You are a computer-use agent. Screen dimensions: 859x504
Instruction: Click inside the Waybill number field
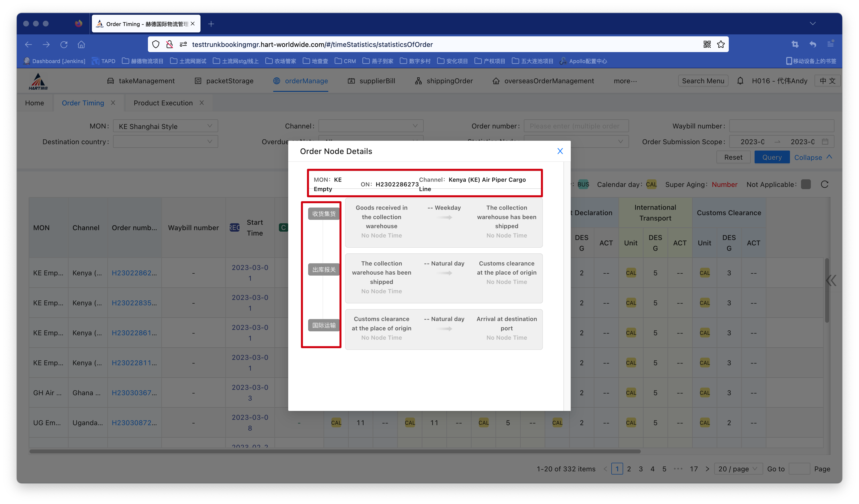click(781, 126)
